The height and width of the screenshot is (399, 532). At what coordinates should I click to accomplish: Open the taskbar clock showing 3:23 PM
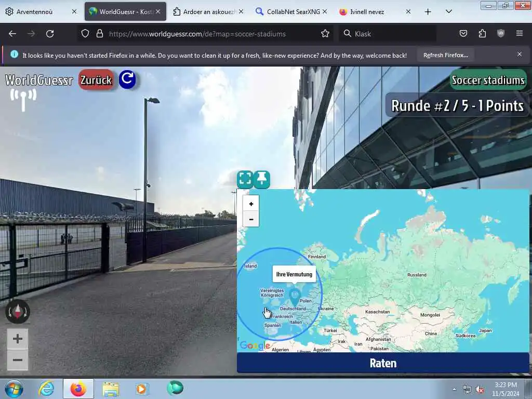pos(506,389)
